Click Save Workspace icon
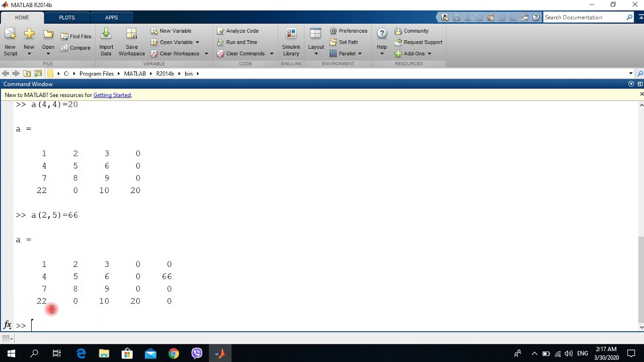644x362 pixels. (x=131, y=34)
